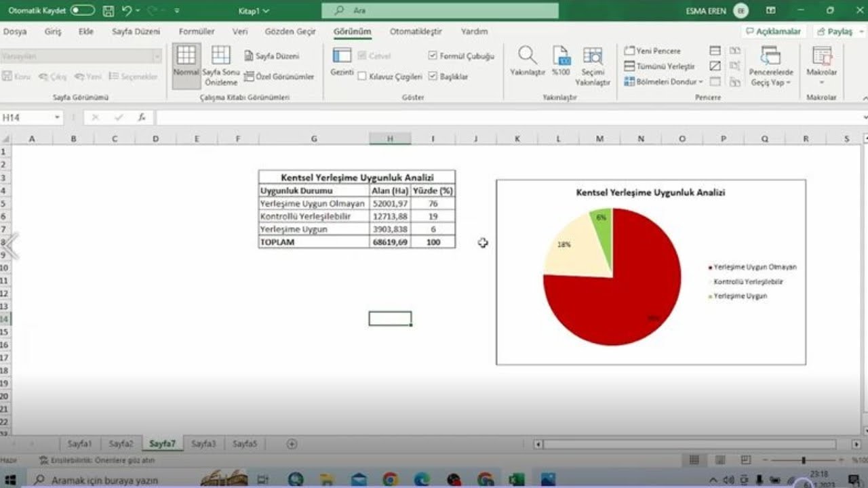The image size is (868, 488).
Task: Switch to Sayfa Düzeni view
Action: click(x=272, y=56)
